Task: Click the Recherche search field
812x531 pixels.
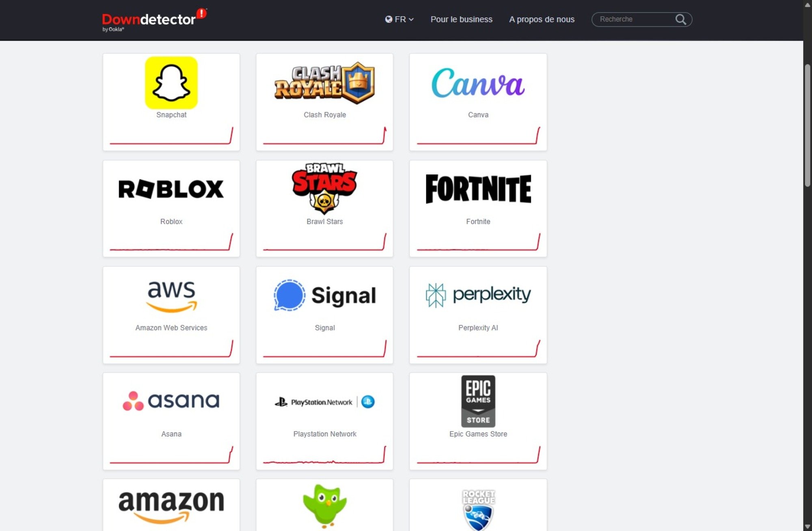Action: click(635, 20)
